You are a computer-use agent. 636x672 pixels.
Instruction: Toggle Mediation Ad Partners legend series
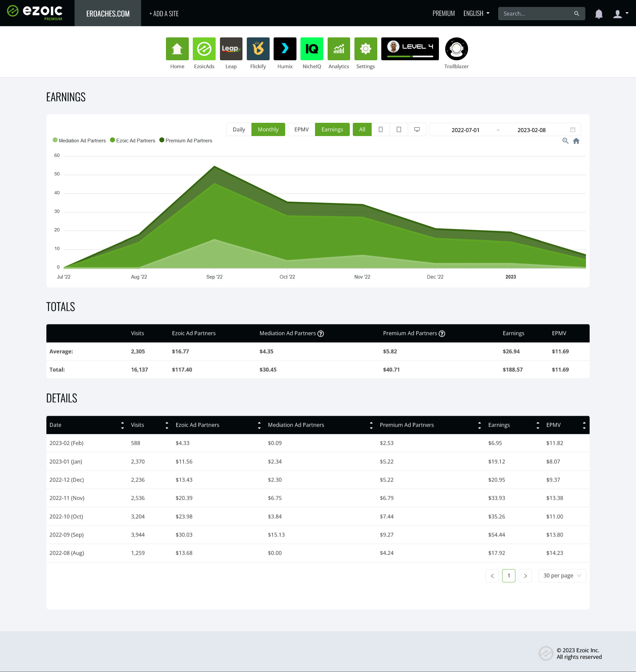pos(79,141)
